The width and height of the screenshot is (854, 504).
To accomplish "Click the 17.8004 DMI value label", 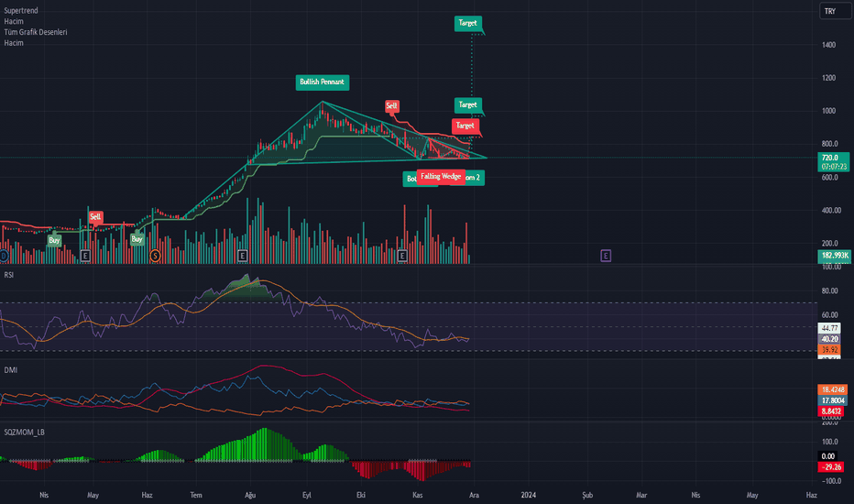I will tap(833, 400).
